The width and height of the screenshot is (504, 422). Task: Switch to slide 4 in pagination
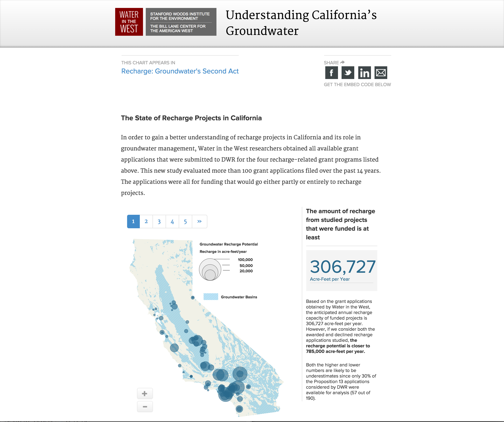coord(172,222)
